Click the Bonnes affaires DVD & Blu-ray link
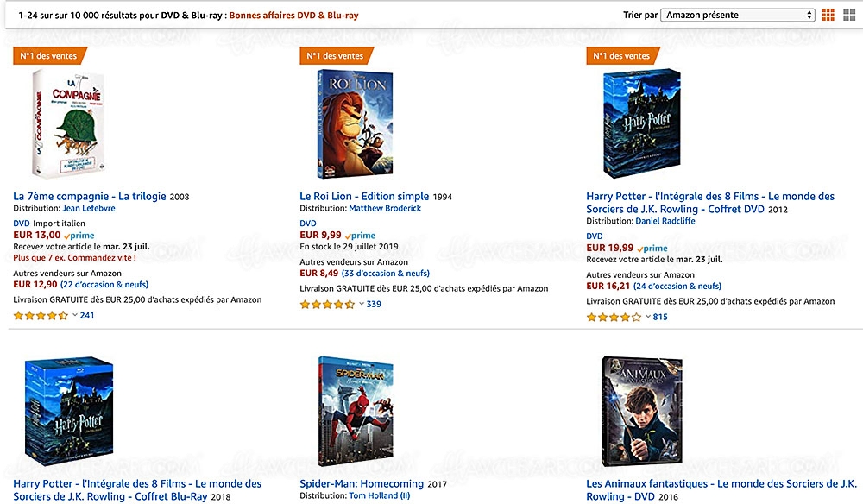863x504 pixels. pyautogui.click(x=293, y=14)
